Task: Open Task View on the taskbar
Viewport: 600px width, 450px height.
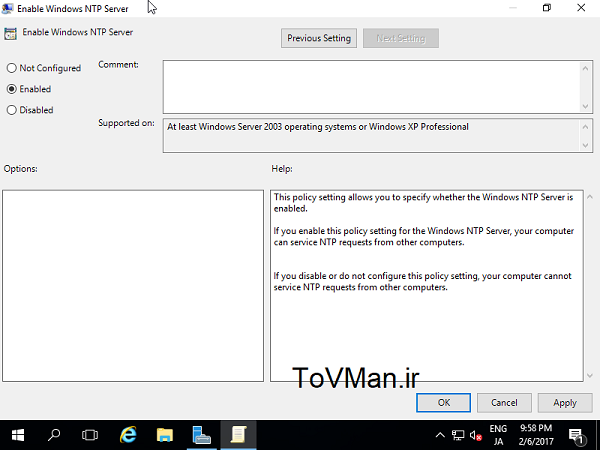Action: pos(90,435)
